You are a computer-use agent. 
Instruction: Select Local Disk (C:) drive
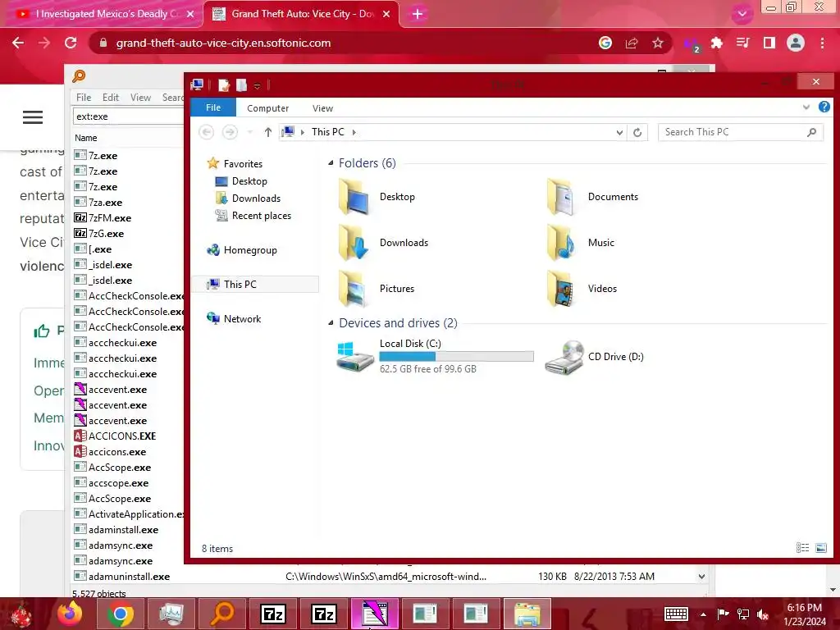[x=435, y=356]
